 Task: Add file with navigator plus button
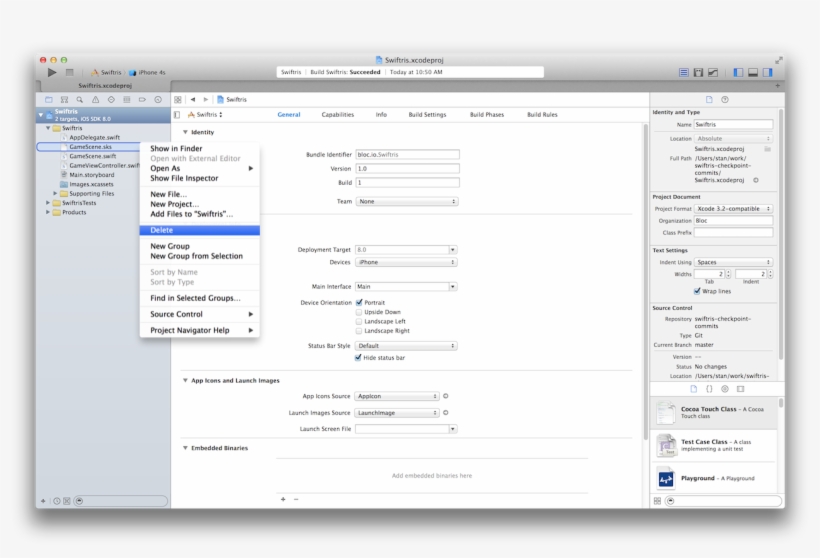pos(43,501)
